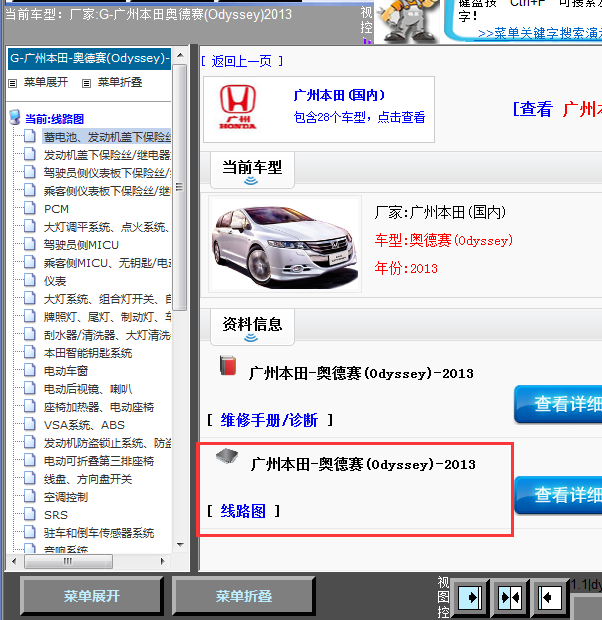Click the document icon next to PCM

tap(30, 208)
